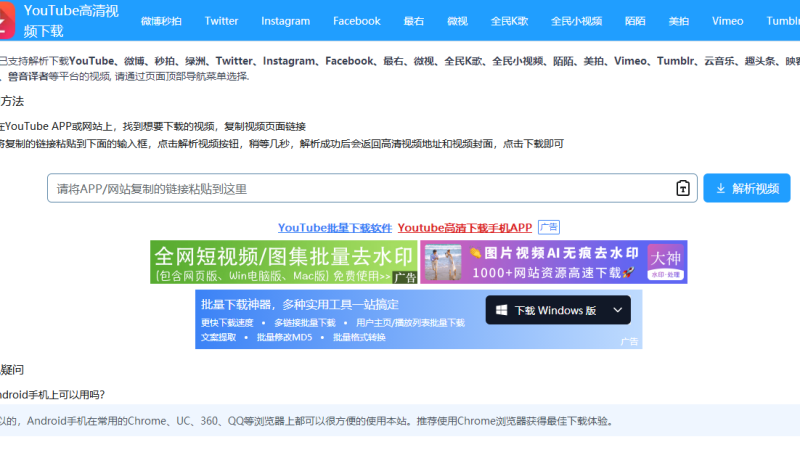Image resolution: width=800 pixels, height=450 pixels.
Task: Click the YouTube高清视频下载 site title
Action: [71, 21]
